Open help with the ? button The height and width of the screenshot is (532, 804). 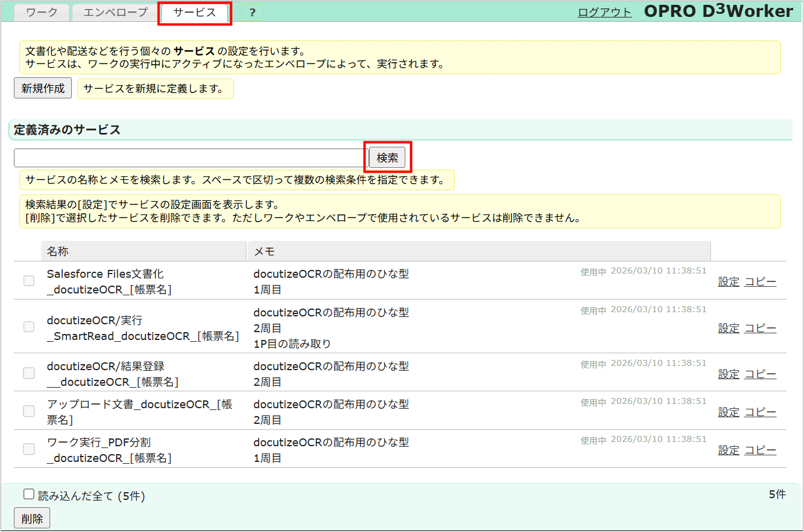(252, 12)
